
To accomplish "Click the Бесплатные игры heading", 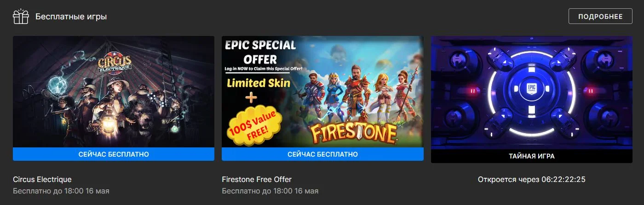I will [x=71, y=17].
